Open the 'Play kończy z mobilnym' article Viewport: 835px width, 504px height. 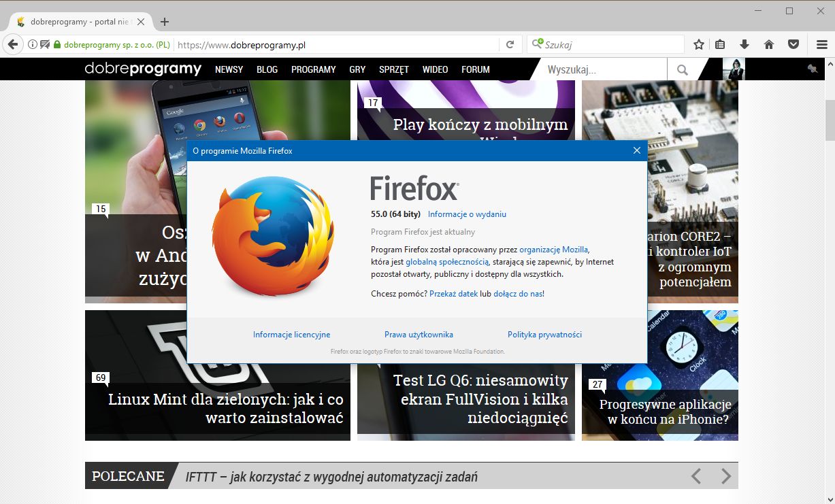pos(480,125)
